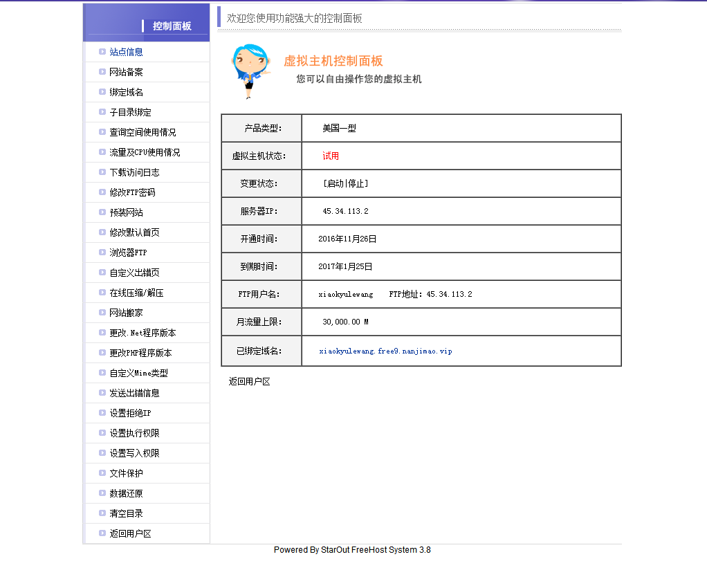Open 数据还原 menu item
This screenshot has width=707, height=588.
[126, 493]
